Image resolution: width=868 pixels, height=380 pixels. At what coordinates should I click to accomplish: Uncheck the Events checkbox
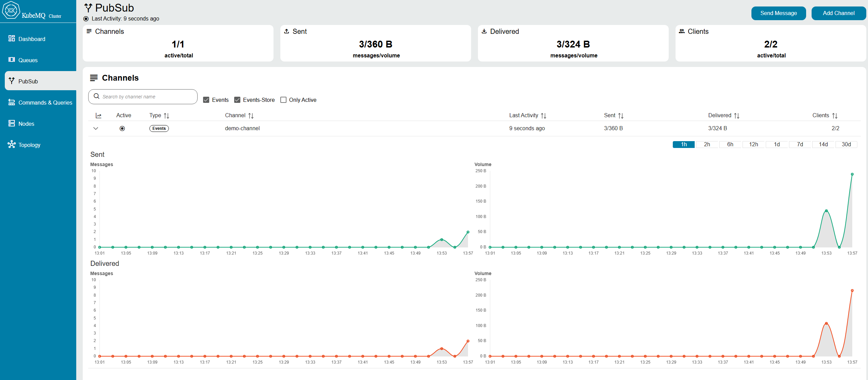[206, 100]
